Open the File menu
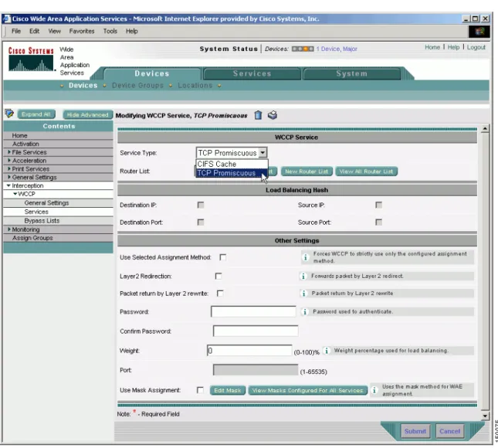The width and height of the screenshot is (498, 448). click(16, 31)
